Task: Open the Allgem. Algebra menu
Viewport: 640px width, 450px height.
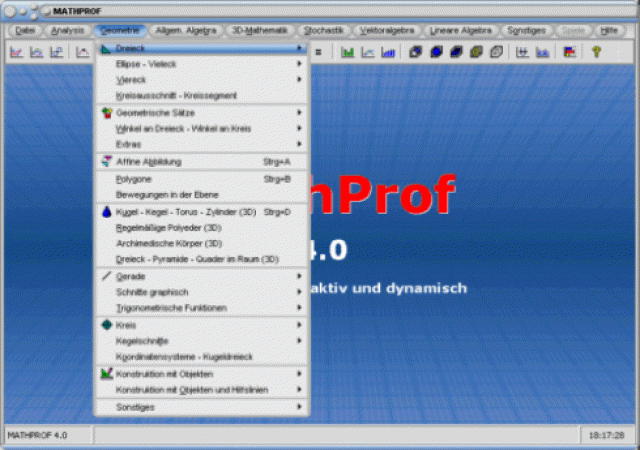Action: 186,30
